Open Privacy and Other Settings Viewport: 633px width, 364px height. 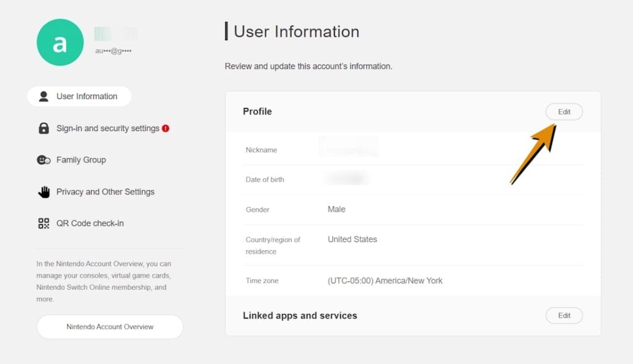pyautogui.click(x=105, y=192)
